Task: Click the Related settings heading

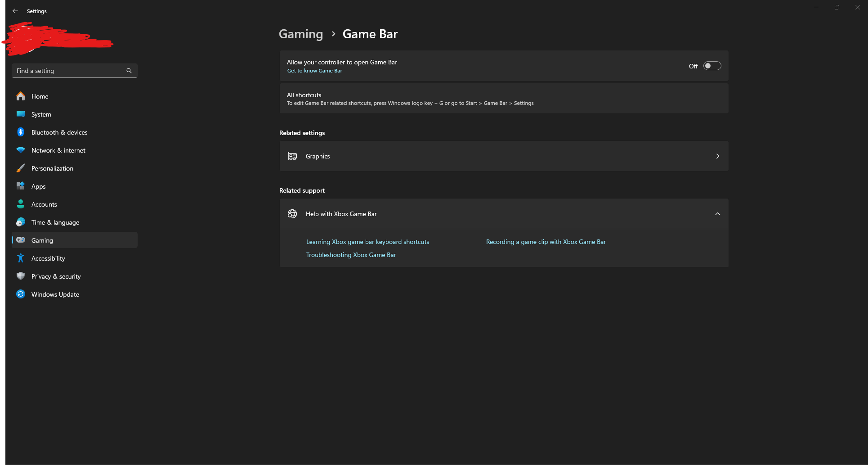Action: coord(302,133)
